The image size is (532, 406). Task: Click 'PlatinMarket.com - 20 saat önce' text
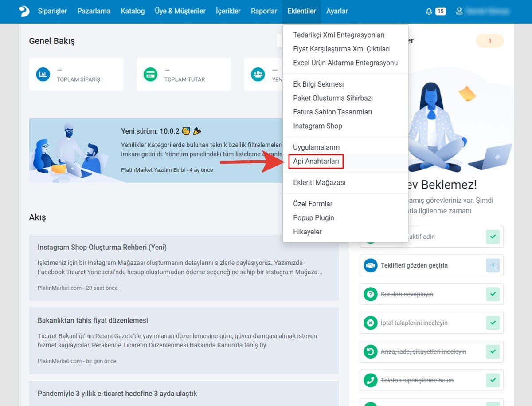(x=78, y=288)
